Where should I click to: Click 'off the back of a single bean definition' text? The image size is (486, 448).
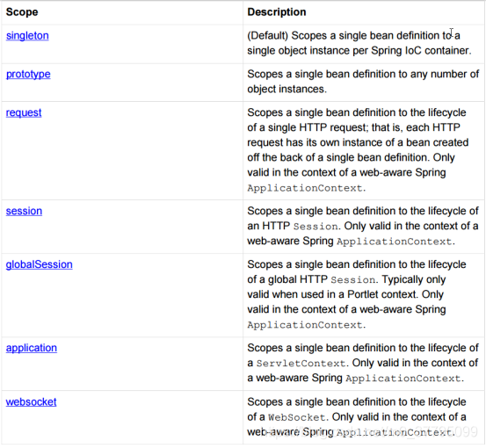click(337, 158)
